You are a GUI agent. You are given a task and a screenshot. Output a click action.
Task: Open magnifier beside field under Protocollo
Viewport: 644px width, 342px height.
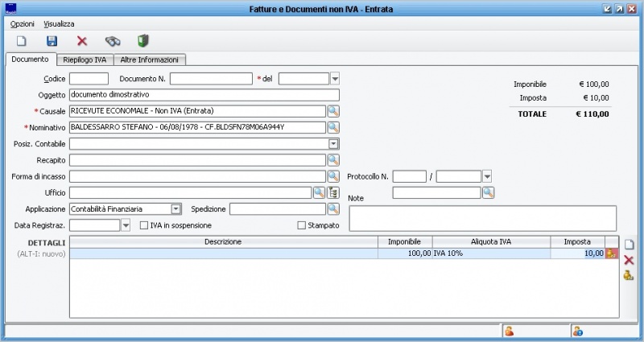(488, 192)
